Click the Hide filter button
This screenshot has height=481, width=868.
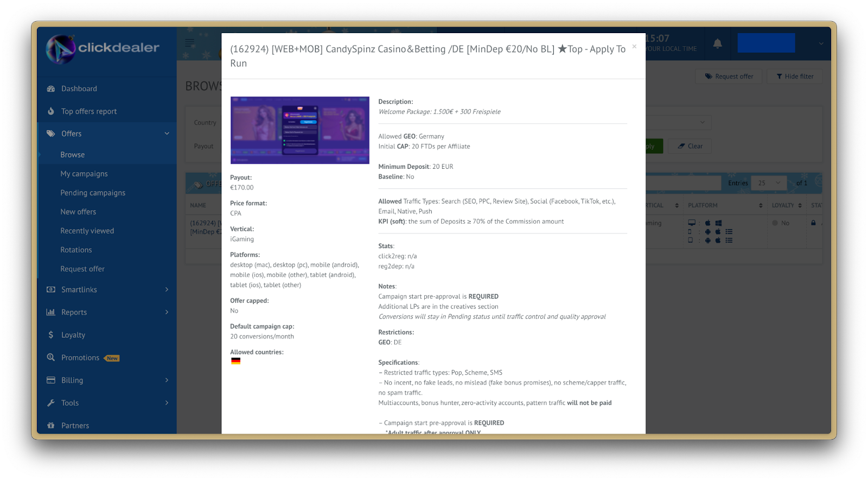click(x=795, y=77)
